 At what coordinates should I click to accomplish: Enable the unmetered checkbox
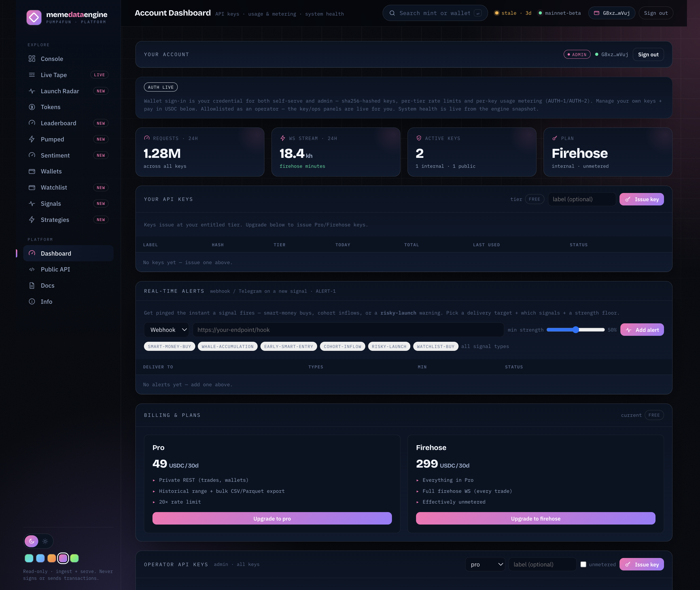point(583,564)
